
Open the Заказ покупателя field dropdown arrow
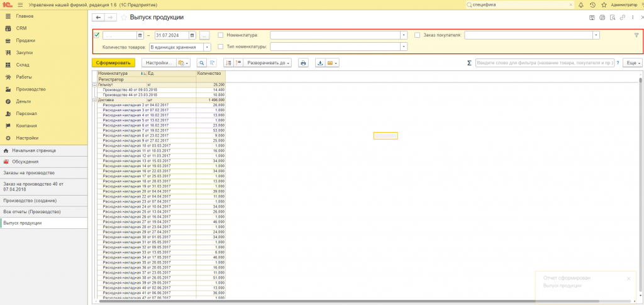pyautogui.click(x=596, y=35)
